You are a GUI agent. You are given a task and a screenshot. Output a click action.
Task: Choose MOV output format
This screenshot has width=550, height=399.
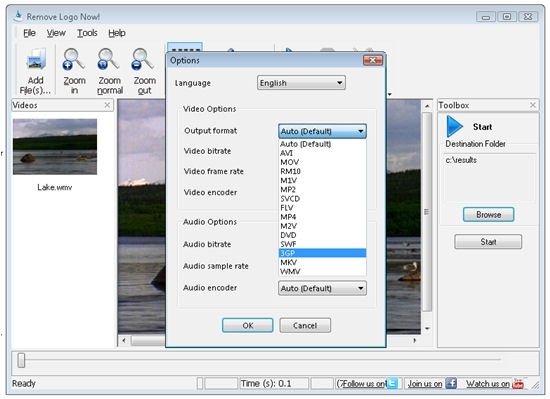click(322, 162)
